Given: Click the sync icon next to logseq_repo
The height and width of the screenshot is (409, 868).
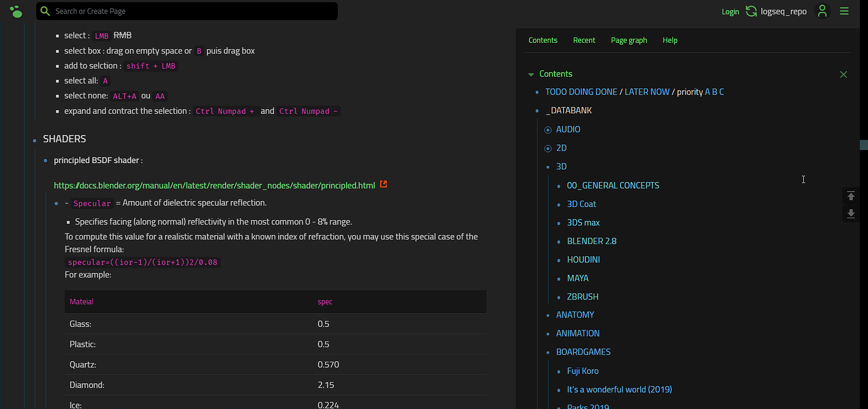Looking at the screenshot, I should [751, 11].
